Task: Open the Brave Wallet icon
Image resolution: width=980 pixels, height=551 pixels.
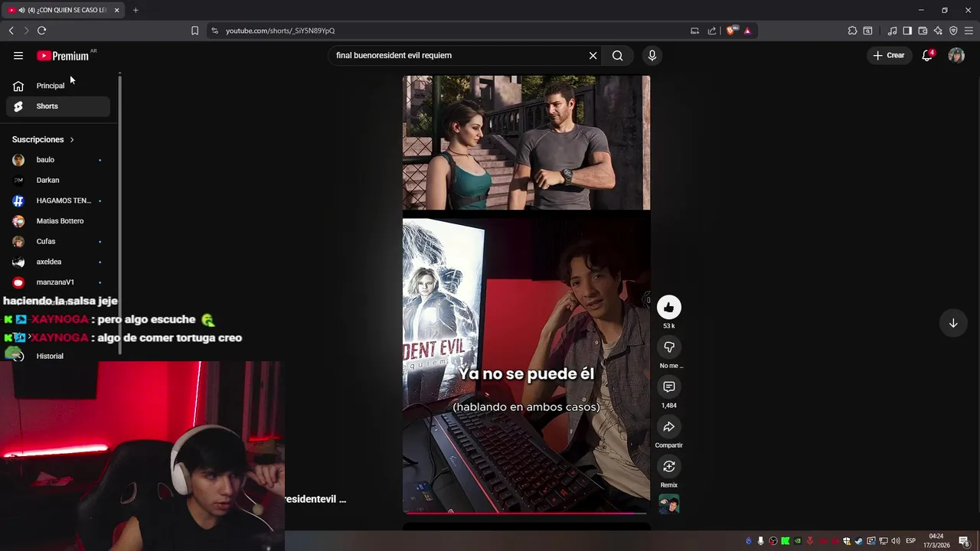Action: click(x=923, y=31)
